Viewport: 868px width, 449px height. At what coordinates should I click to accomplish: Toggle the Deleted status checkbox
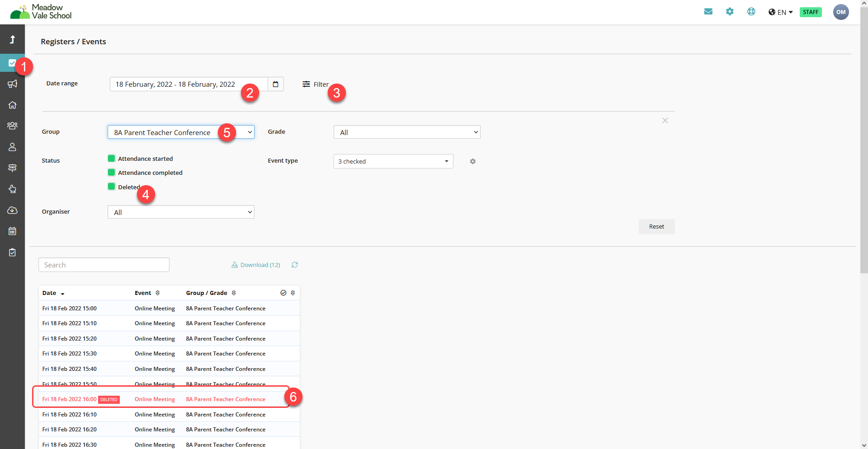pos(112,187)
